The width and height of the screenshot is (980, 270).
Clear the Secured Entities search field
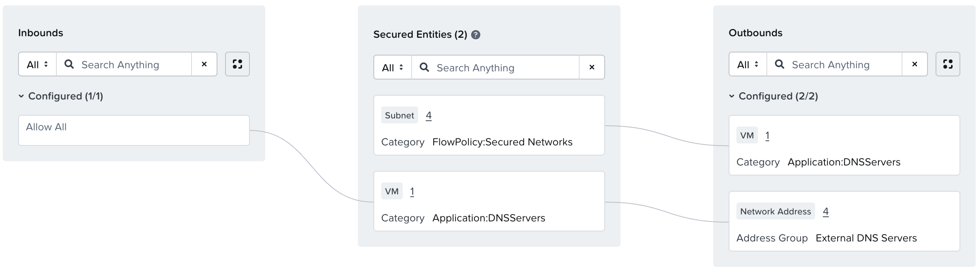(x=592, y=67)
